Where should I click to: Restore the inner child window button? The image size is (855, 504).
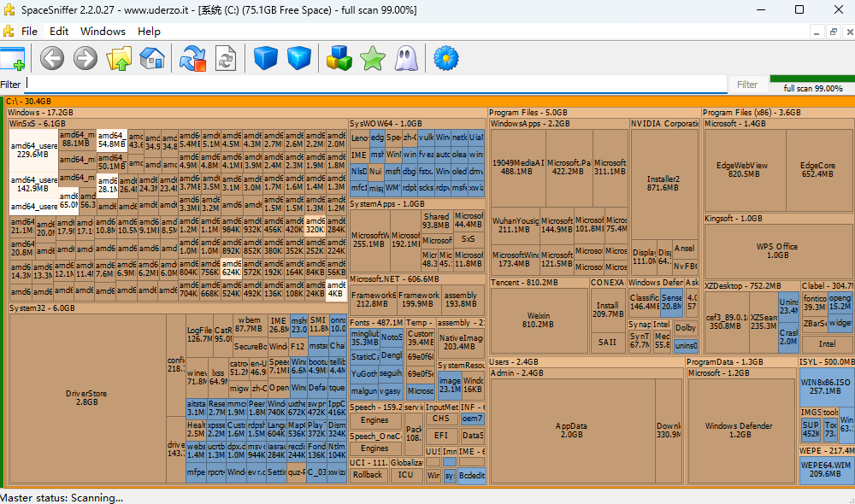833,32
